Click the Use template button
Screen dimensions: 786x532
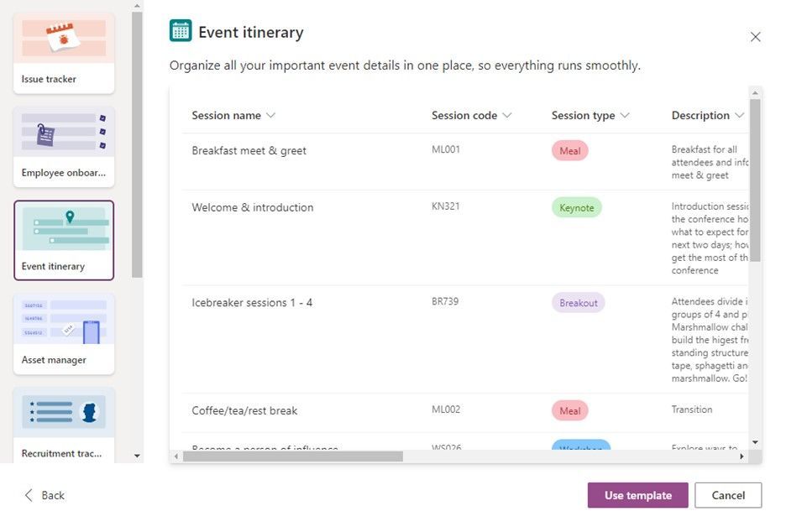637,495
